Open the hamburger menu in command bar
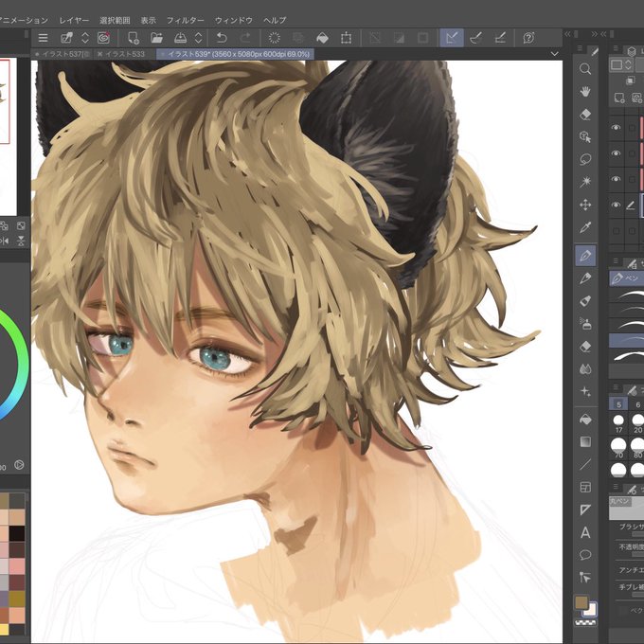This screenshot has width=644, height=644. coord(44,38)
